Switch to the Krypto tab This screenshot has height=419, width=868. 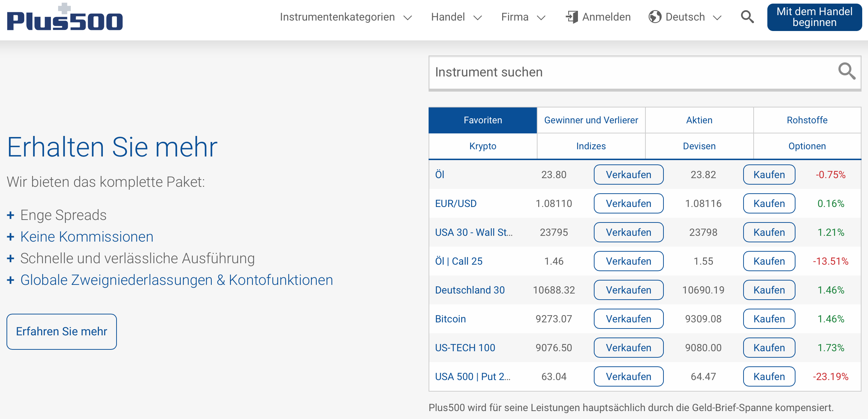[483, 146]
